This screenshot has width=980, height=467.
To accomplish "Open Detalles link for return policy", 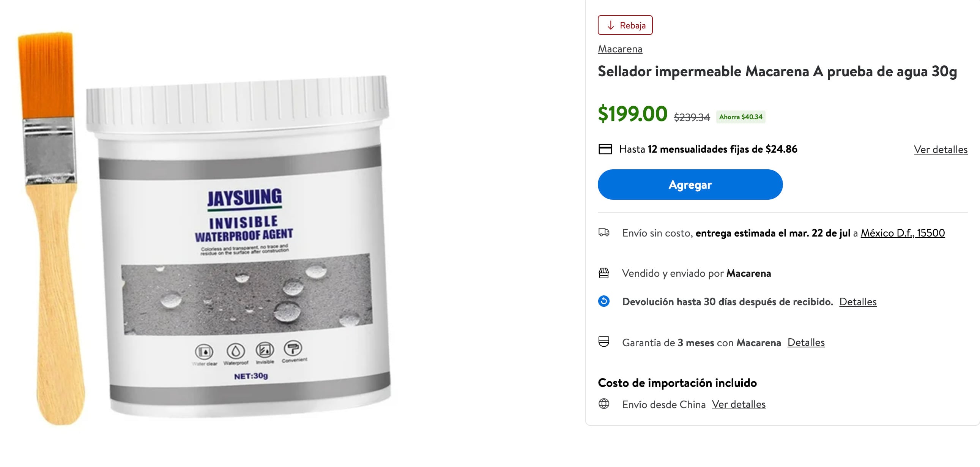I will 857,301.
